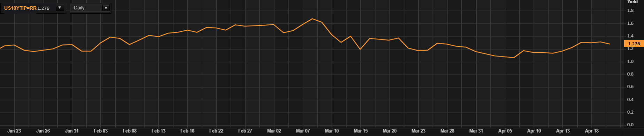The height and width of the screenshot is (136, 644).
Task: Click the orange 1.276 last-value tag
Action: click(x=634, y=44)
